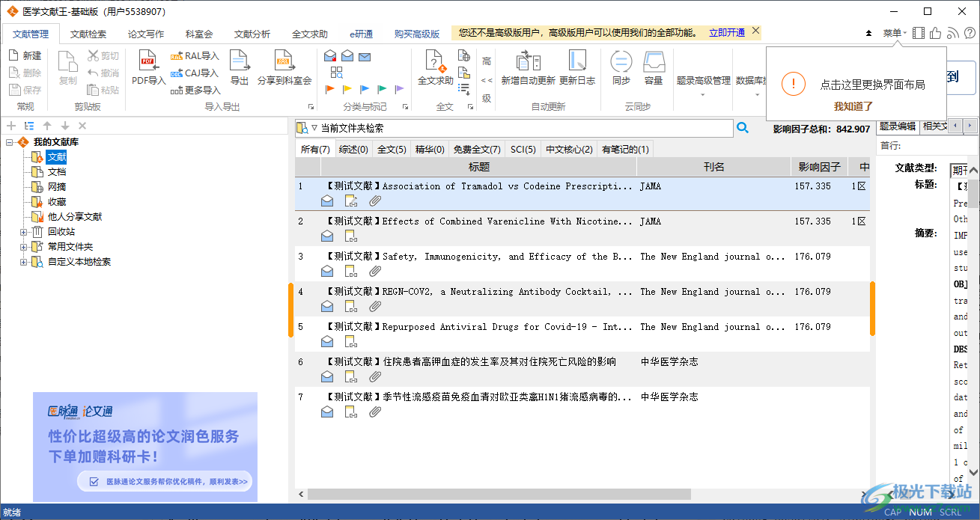Click the thumbs-up icon in the title area
This screenshot has height=520, width=980.
(x=936, y=33)
